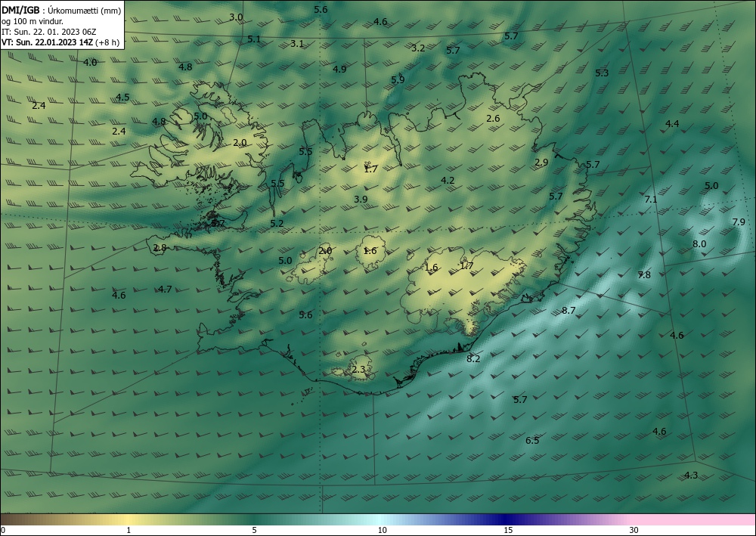This screenshot has height=536, width=756.
Task: Click the map value 5.2
Action: point(277,224)
